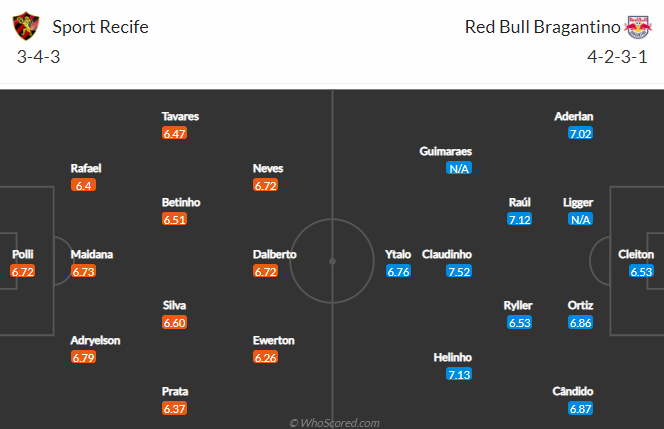The image size is (664, 429).
Task: Click Helinho's 7.13 rating
Action: pyautogui.click(x=459, y=374)
